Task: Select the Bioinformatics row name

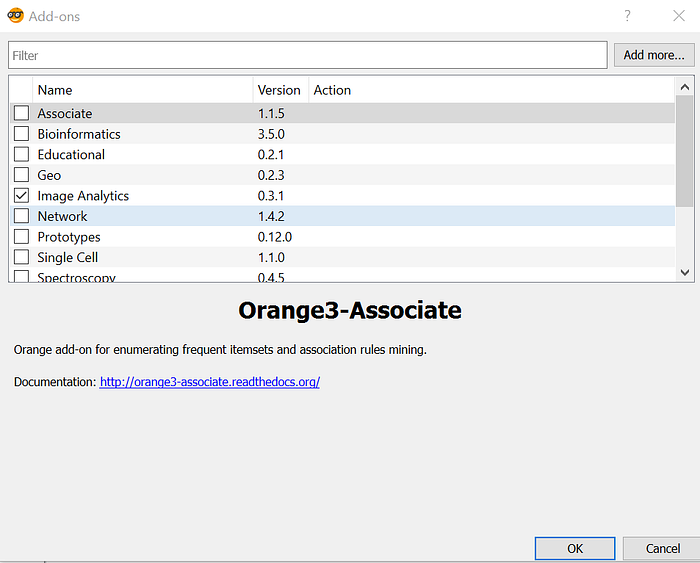Action: pyautogui.click(x=79, y=134)
